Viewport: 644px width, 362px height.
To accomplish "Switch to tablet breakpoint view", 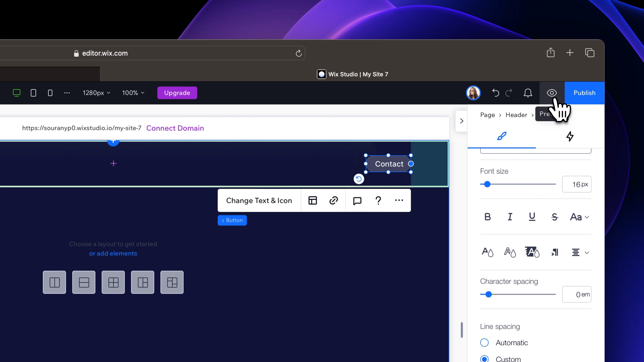I will (x=33, y=93).
